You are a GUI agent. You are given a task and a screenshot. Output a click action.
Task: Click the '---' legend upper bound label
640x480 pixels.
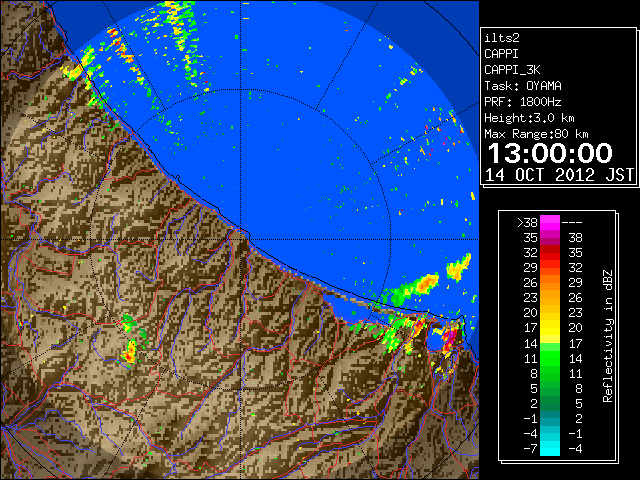[572, 223]
